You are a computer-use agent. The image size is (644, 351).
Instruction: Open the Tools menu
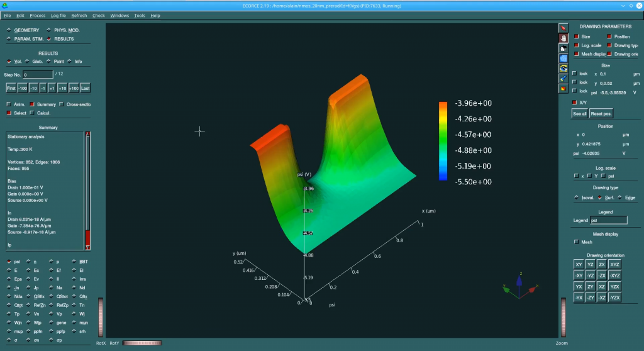point(139,15)
